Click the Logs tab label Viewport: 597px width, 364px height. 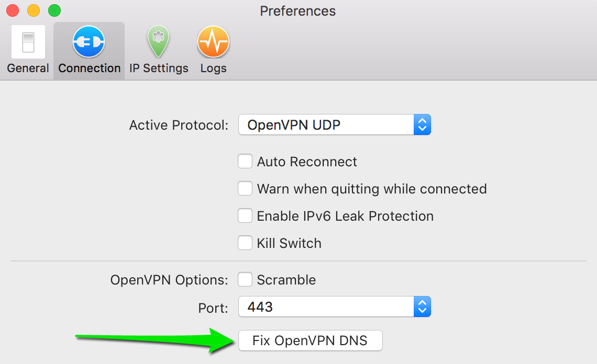coord(213,69)
